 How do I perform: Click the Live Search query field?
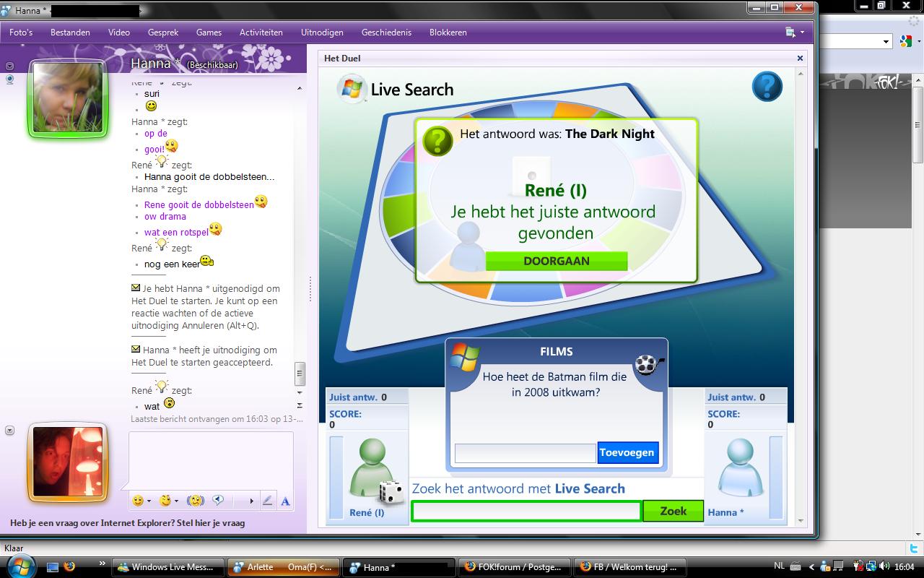coord(526,511)
